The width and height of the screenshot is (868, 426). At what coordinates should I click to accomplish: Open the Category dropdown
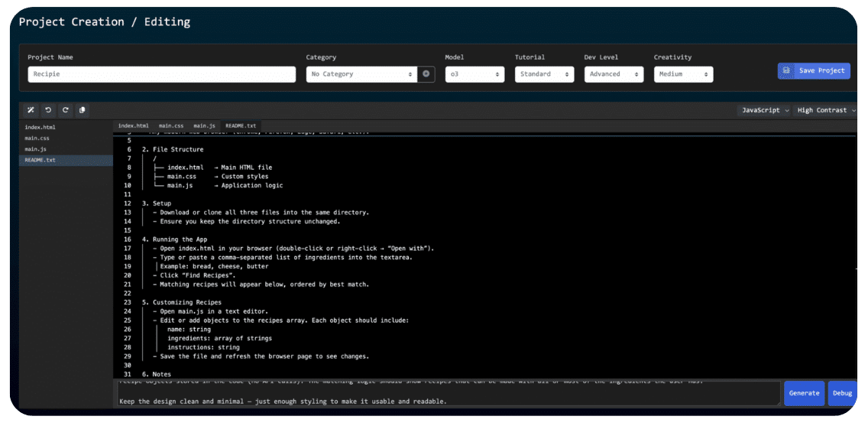click(361, 74)
